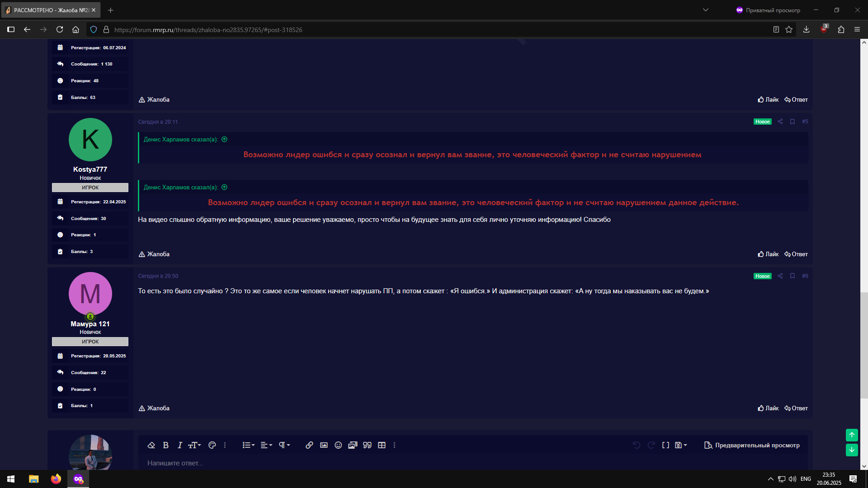Open a new browser tab
This screenshot has height=488, width=868.
coord(111,10)
